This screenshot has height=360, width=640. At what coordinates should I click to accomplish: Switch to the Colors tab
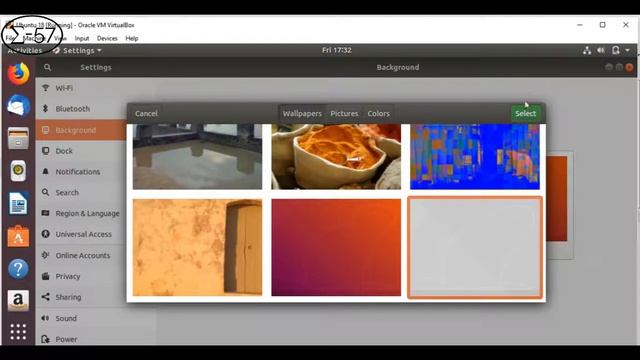[378, 113]
